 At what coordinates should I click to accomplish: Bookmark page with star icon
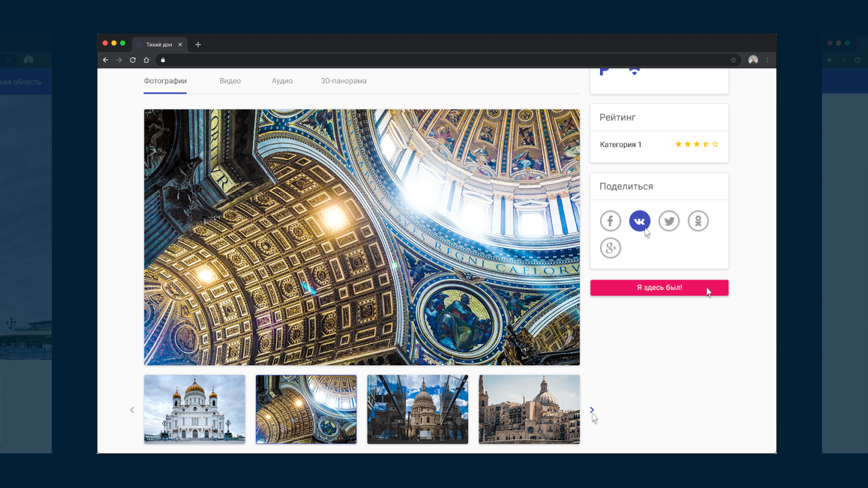[734, 60]
